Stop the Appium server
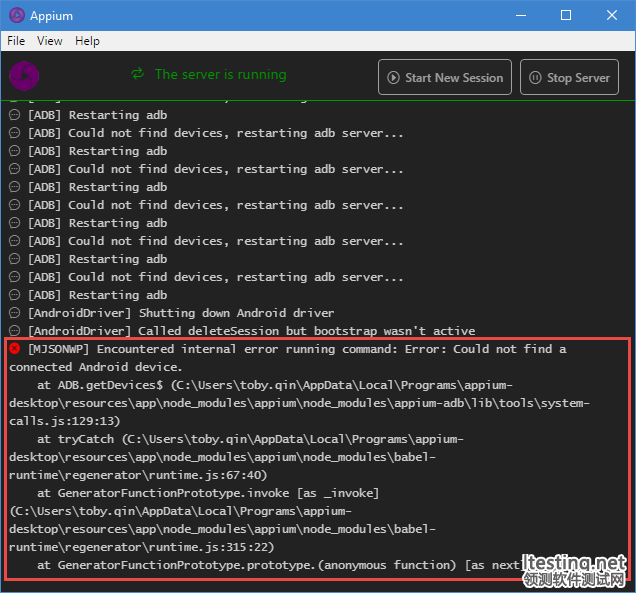Screen dimensions: 636x593 (569, 77)
